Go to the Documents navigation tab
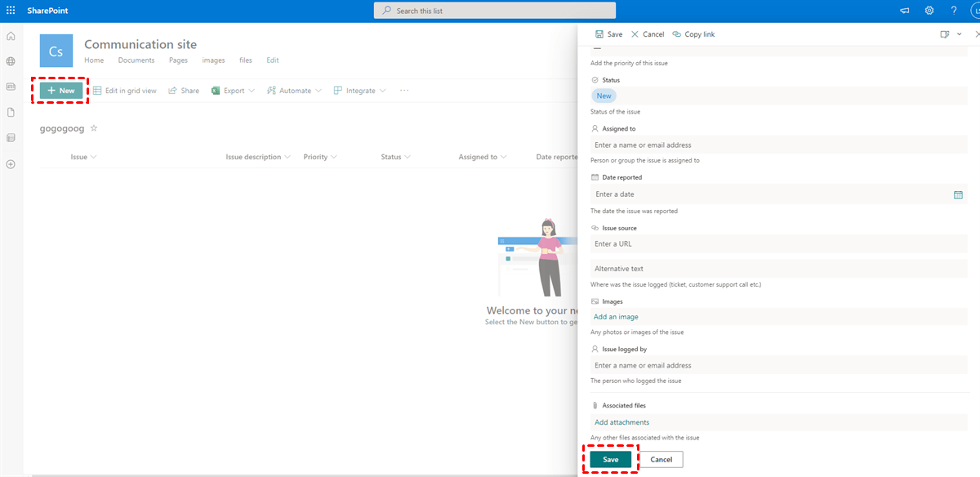 click(136, 60)
